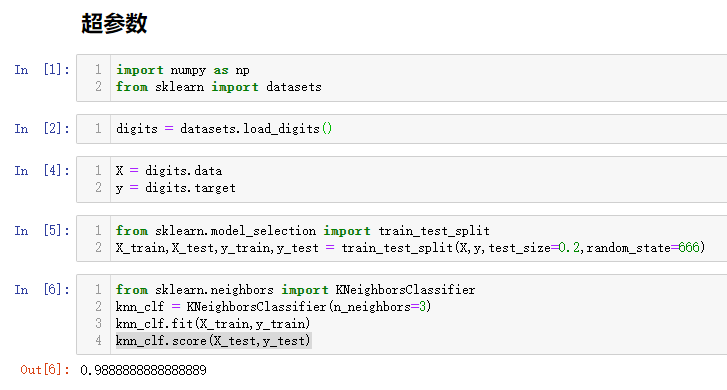The width and height of the screenshot is (727, 390).
Task: Click the Out[6] output prompt
Action: [45, 370]
